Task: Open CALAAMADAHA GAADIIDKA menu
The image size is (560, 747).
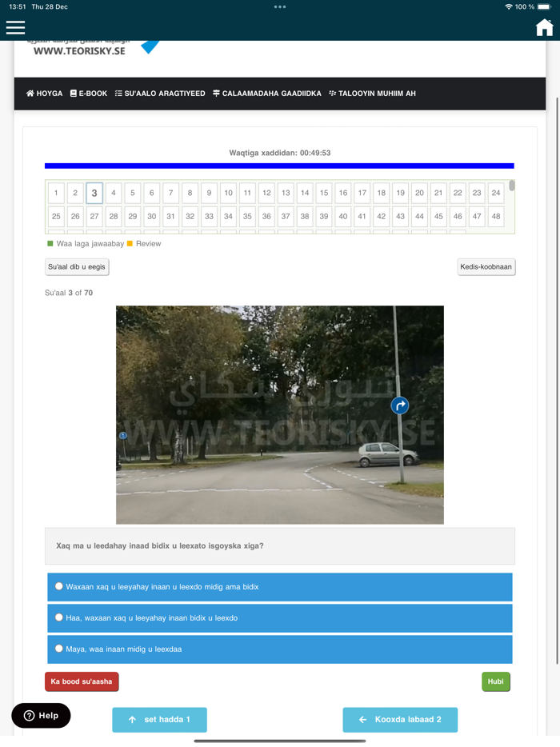Action: coord(267,94)
